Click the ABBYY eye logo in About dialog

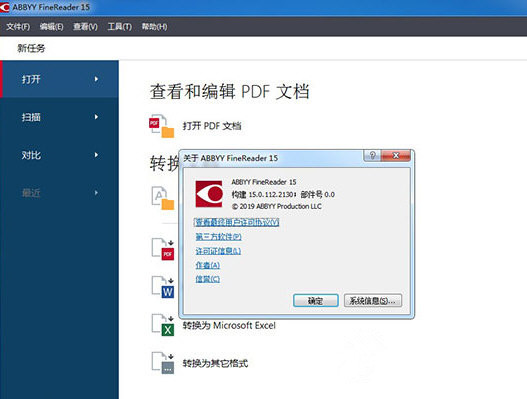(x=209, y=194)
